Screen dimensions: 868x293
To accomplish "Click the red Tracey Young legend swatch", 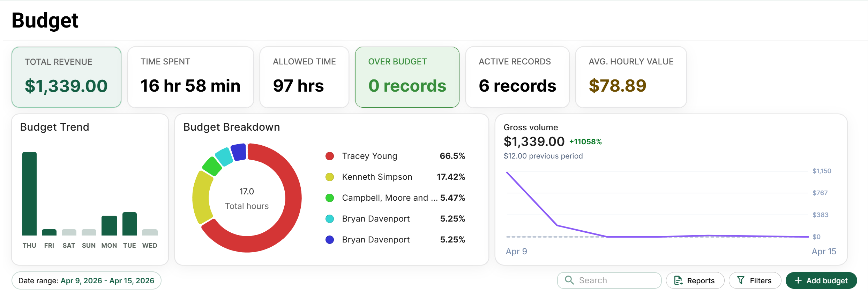I will tap(329, 156).
